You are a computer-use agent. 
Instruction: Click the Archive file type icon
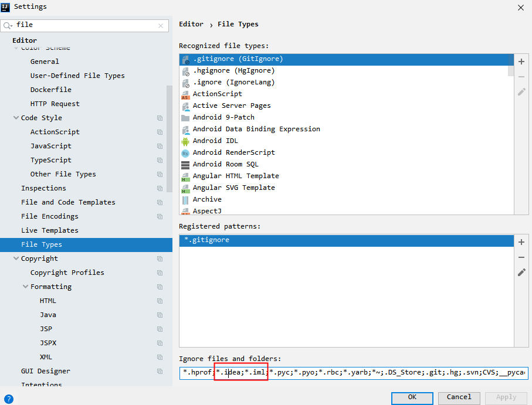coord(185,200)
